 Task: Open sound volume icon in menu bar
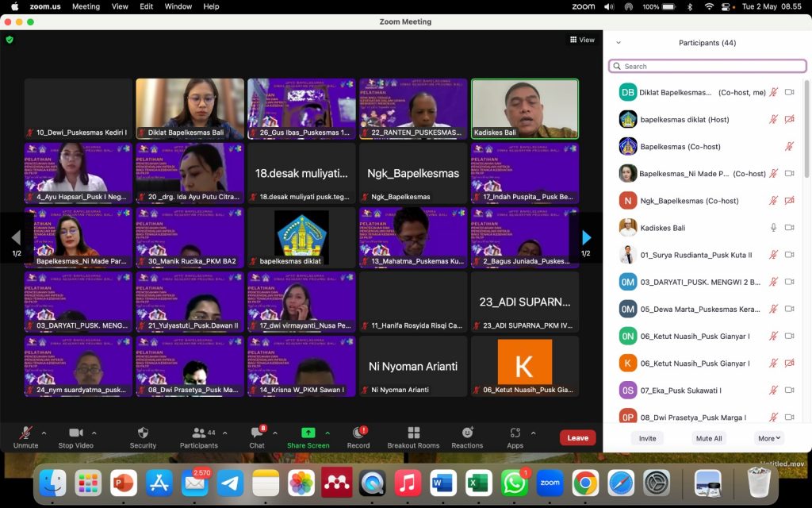click(609, 6)
